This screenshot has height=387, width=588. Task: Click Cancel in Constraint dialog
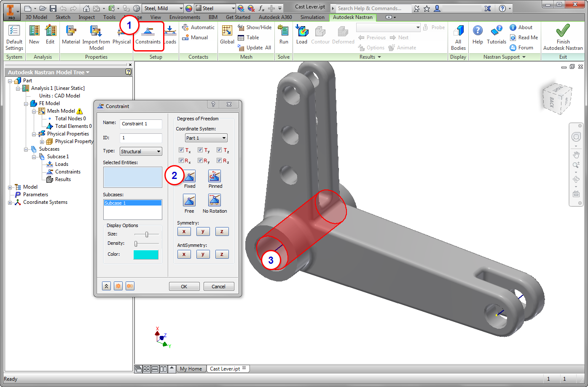[x=219, y=286]
